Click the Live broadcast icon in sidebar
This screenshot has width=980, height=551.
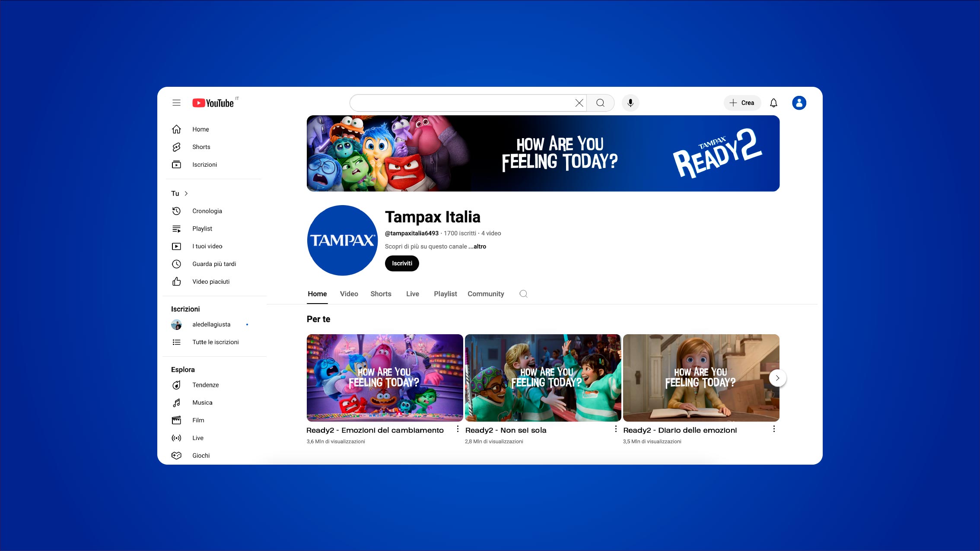coord(176,438)
